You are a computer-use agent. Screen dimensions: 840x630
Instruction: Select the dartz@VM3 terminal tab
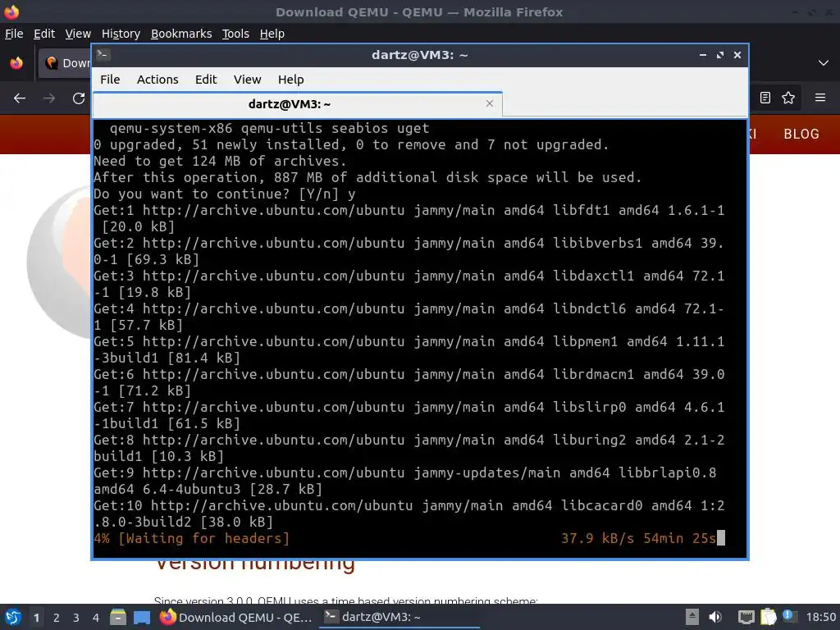coord(297,104)
